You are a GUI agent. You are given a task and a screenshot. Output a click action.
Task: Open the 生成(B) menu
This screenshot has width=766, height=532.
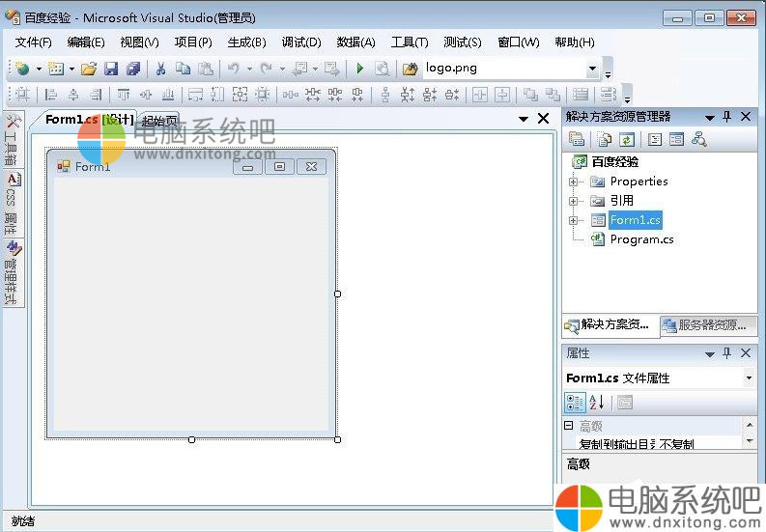(x=246, y=42)
